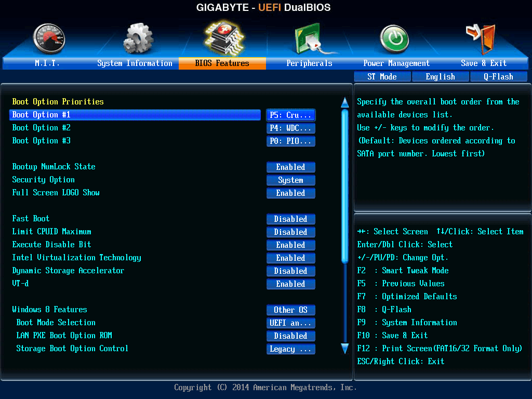Select the Execute Disable Bit label
This screenshot has height=399, width=532.
[x=51, y=244]
